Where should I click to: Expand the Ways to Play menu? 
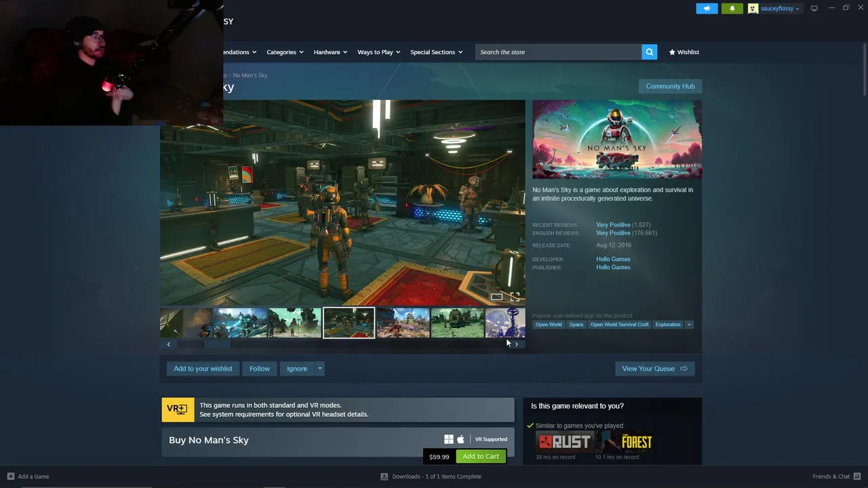click(378, 52)
